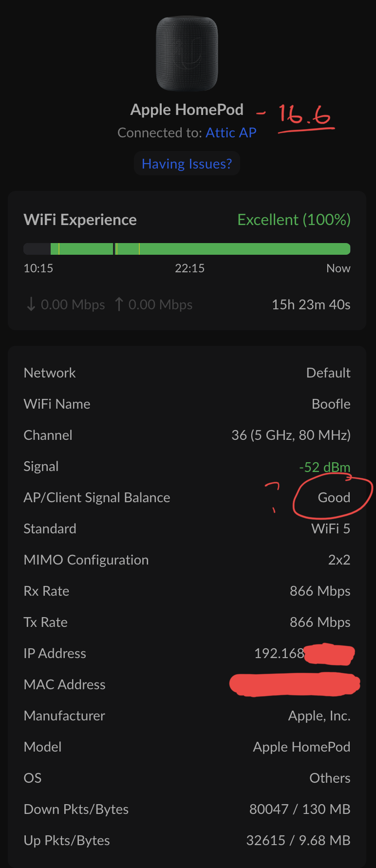Select the WiFi 5 standard value
The width and height of the screenshot is (376, 868).
click(331, 528)
